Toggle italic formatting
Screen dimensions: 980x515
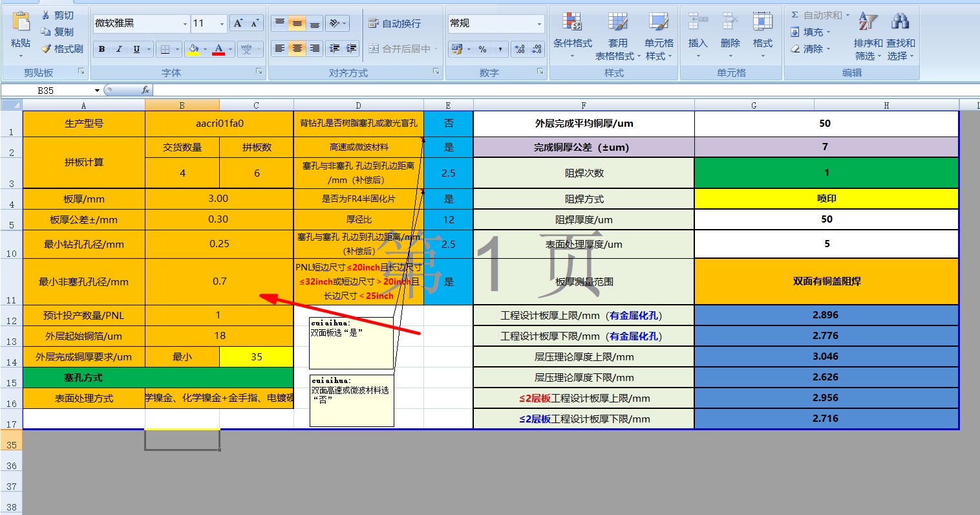click(119, 49)
